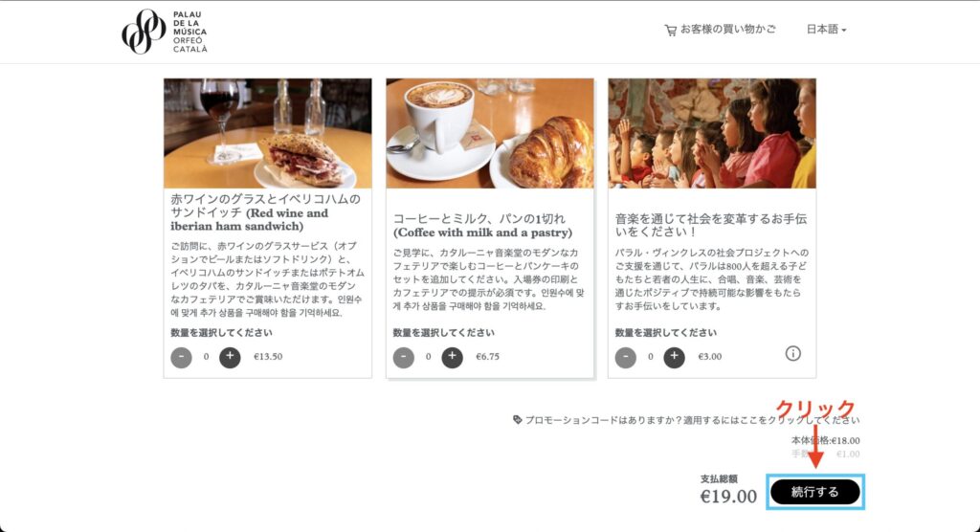Screen dimensions: 980x532
Task: Open the 日本語 language dropdown
Action: click(x=826, y=30)
